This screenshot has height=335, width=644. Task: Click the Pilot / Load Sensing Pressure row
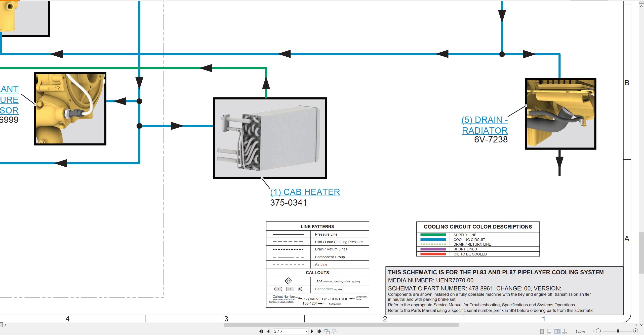pyautogui.click(x=317, y=242)
